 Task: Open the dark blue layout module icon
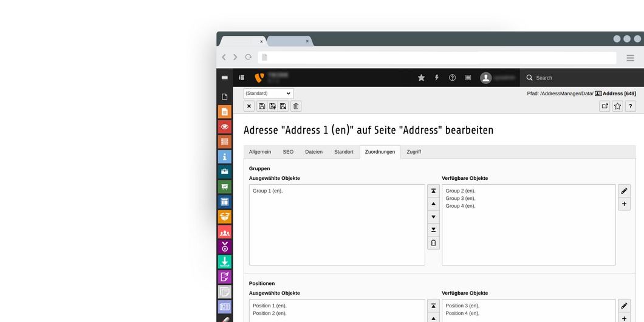[x=225, y=202]
